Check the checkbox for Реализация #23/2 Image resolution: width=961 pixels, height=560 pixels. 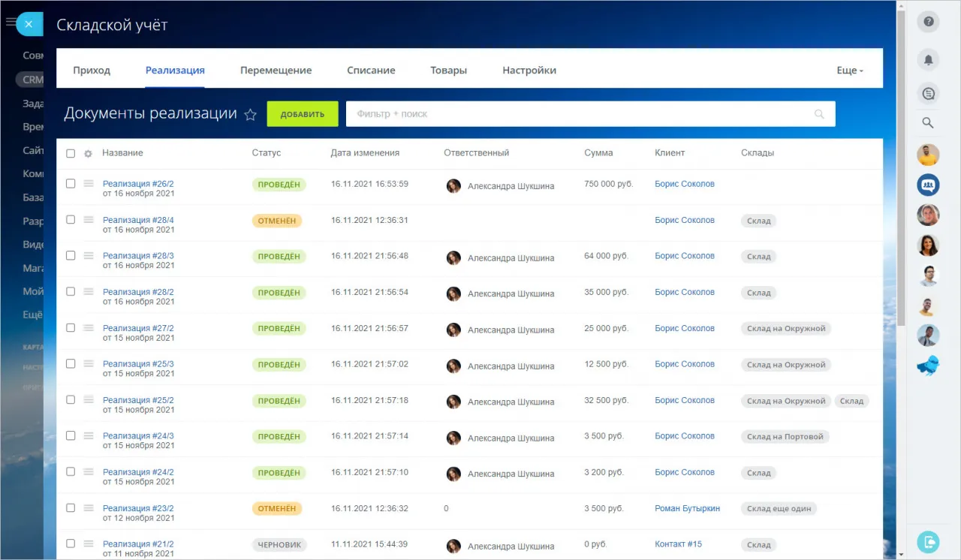(70, 508)
